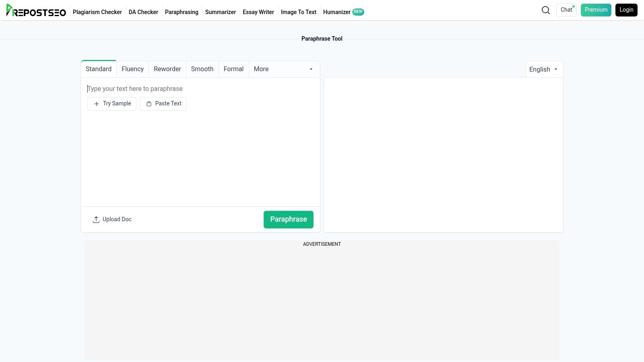Navigate to Essay Writer
Screen dimensions: 644x362
tap(258, 12)
